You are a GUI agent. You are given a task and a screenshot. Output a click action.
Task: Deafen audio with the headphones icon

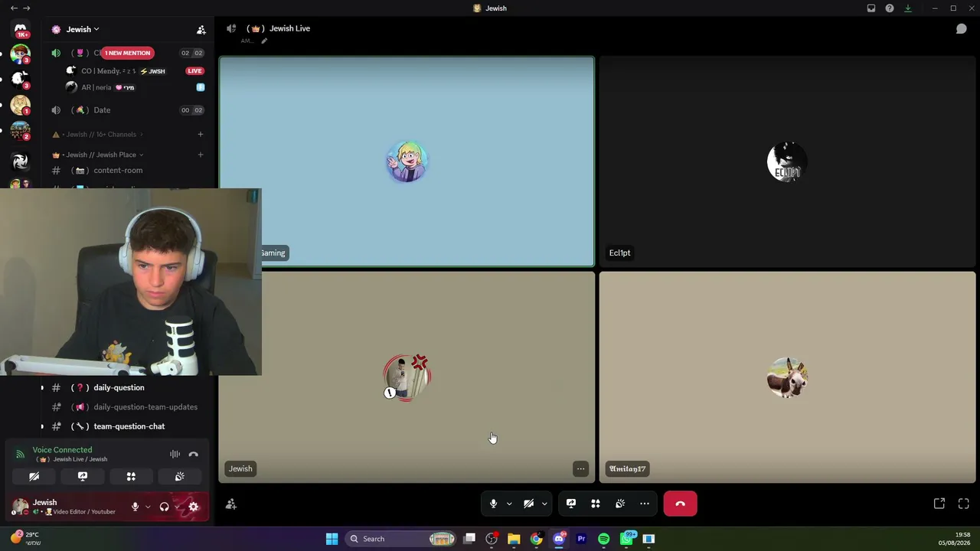(x=164, y=507)
